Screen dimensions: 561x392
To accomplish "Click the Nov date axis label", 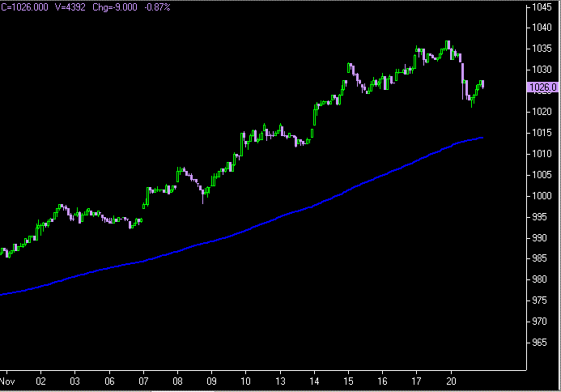I will click(x=7, y=381).
